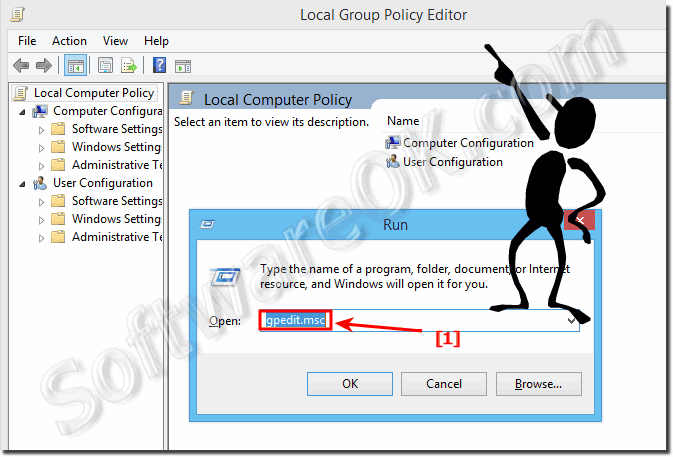This screenshot has height=457, width=673.
Task: Click Computer Configuration icon in Name list
Action: coord(392,143)
